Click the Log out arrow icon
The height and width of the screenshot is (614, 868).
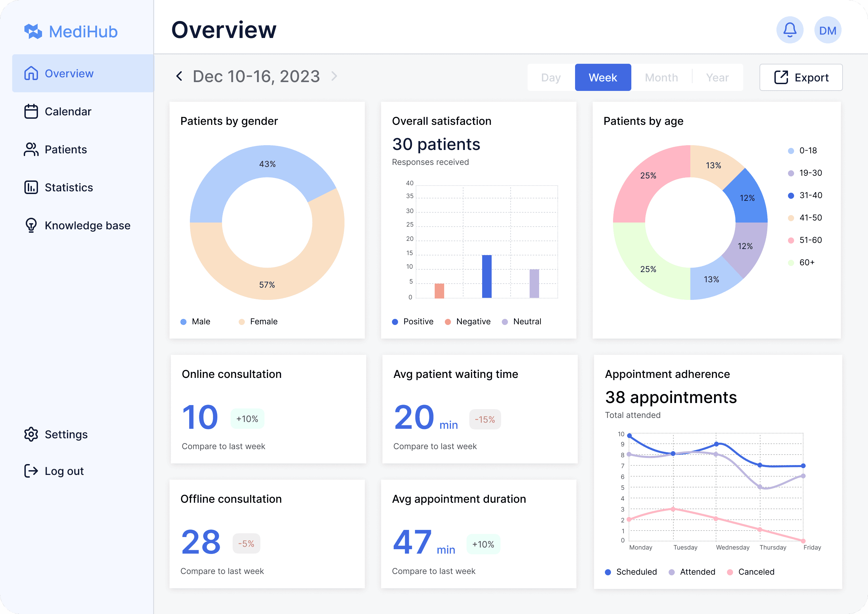(31, 471)
